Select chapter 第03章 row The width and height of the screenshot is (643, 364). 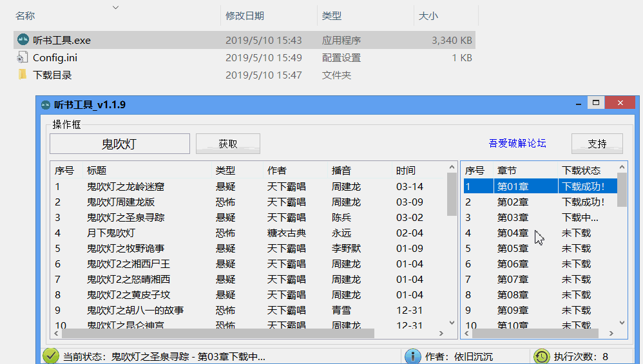(540, 218)
